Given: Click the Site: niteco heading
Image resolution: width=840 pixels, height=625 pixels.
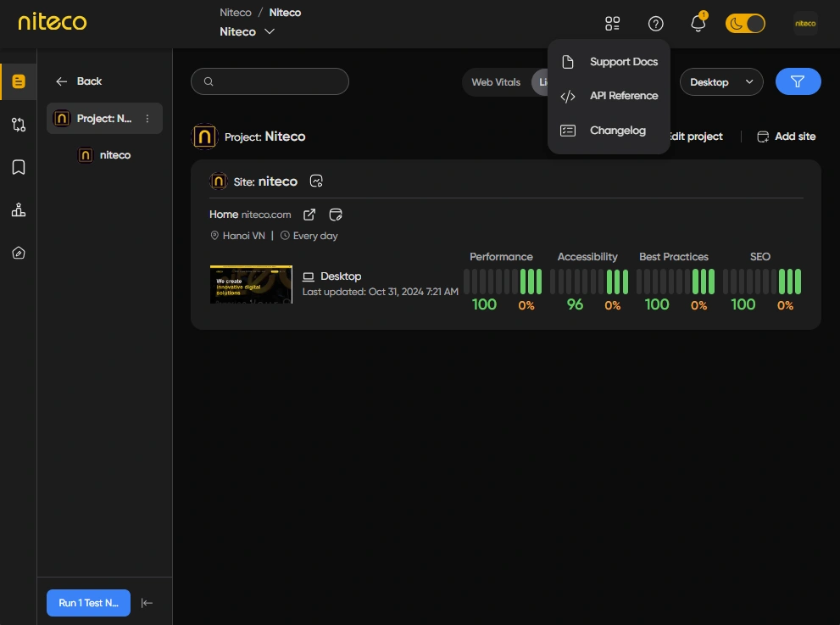Looking at the screenshot, I should coord(265,181).
